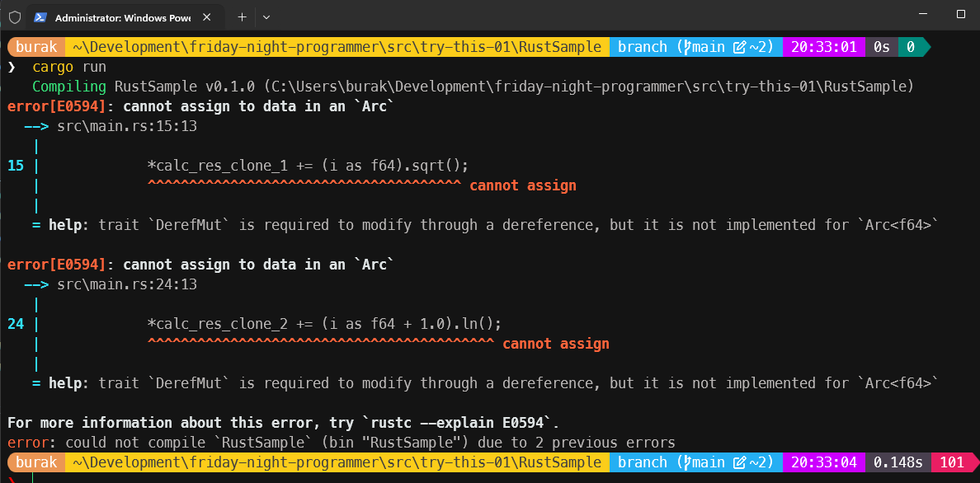Click the red exit code 101 segment
The width and height of the screenshot is (980, 483).
pos(952,462)
